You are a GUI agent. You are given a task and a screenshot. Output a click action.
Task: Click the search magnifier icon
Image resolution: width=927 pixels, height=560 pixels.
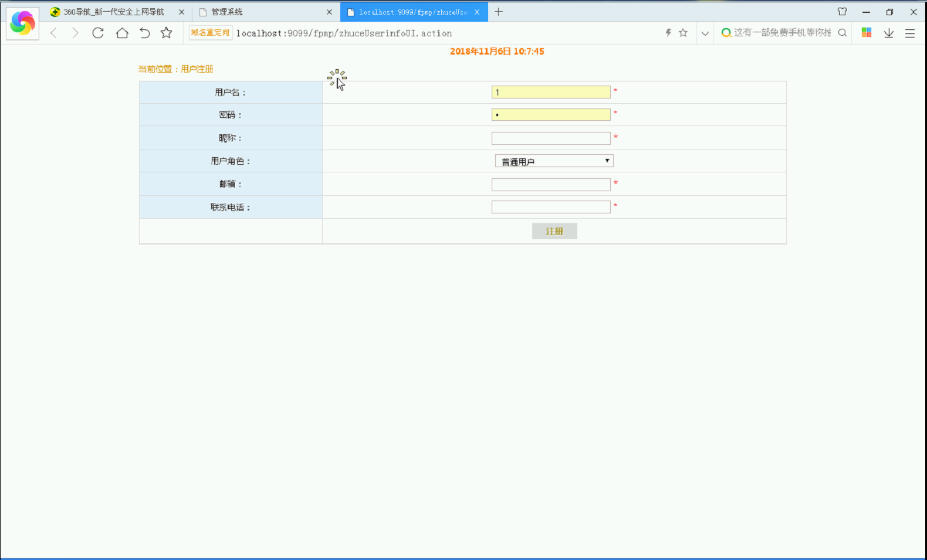(843, 33)
